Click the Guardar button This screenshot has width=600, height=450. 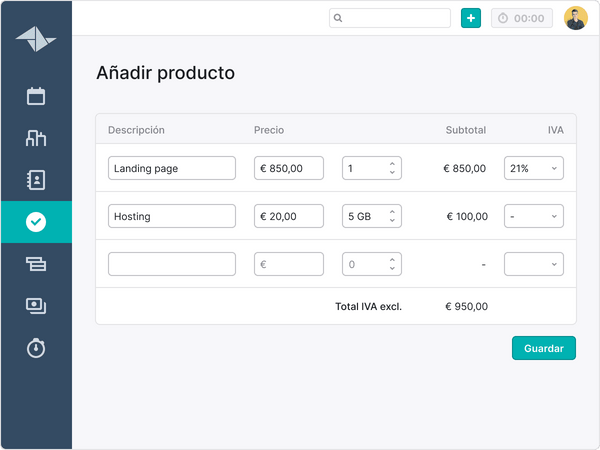tap(543, 348)
